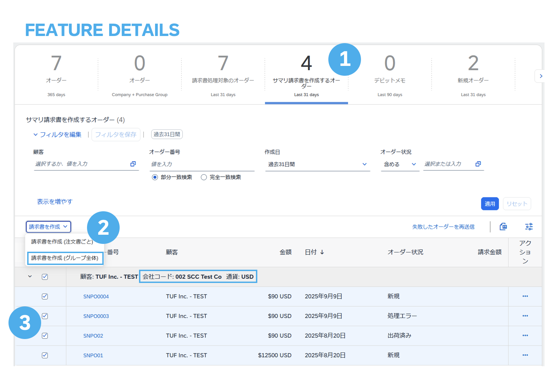Uncheck the SNPO0003 row checkbox
This screenshot has width=552, height=392.
(x=45, y=316)
